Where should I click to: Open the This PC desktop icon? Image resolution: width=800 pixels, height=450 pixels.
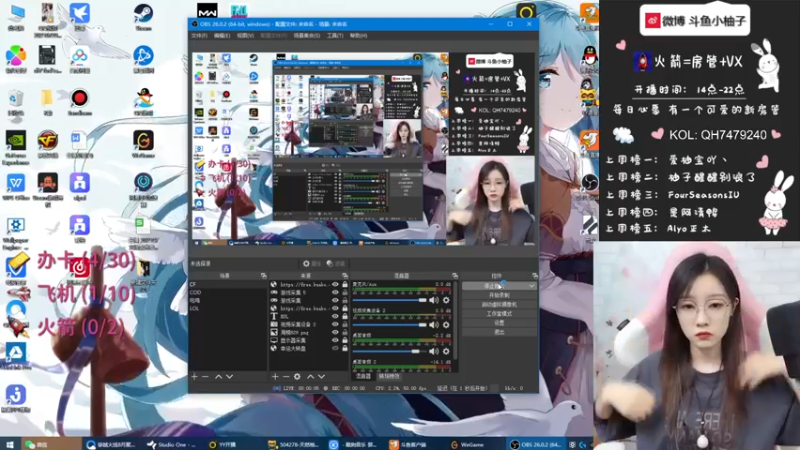[16, 16]
